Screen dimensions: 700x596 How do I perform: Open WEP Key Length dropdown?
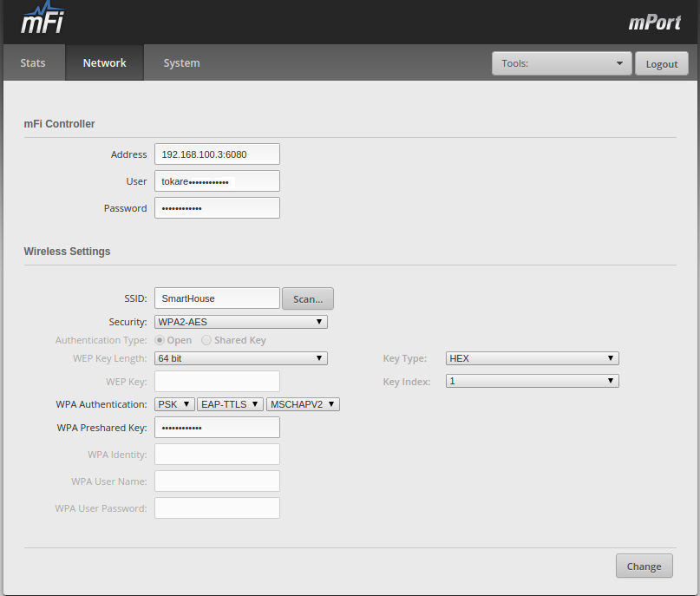[240, 358]
